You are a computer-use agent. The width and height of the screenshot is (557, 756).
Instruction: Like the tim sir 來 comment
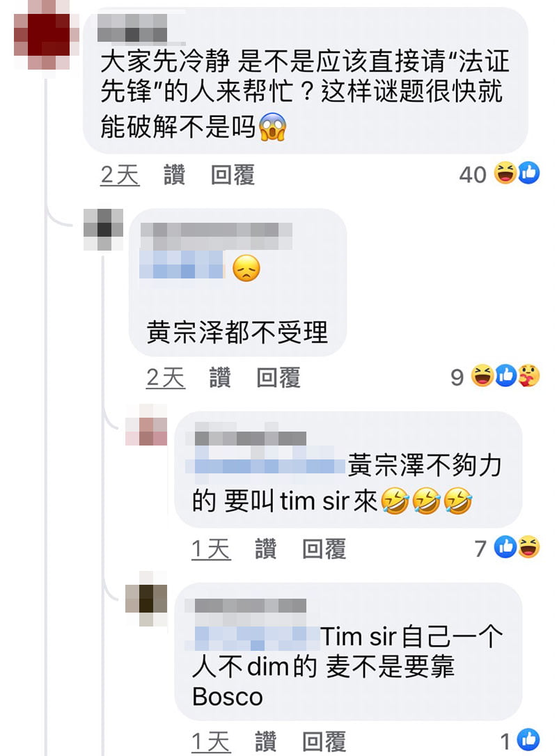[266, 549]
